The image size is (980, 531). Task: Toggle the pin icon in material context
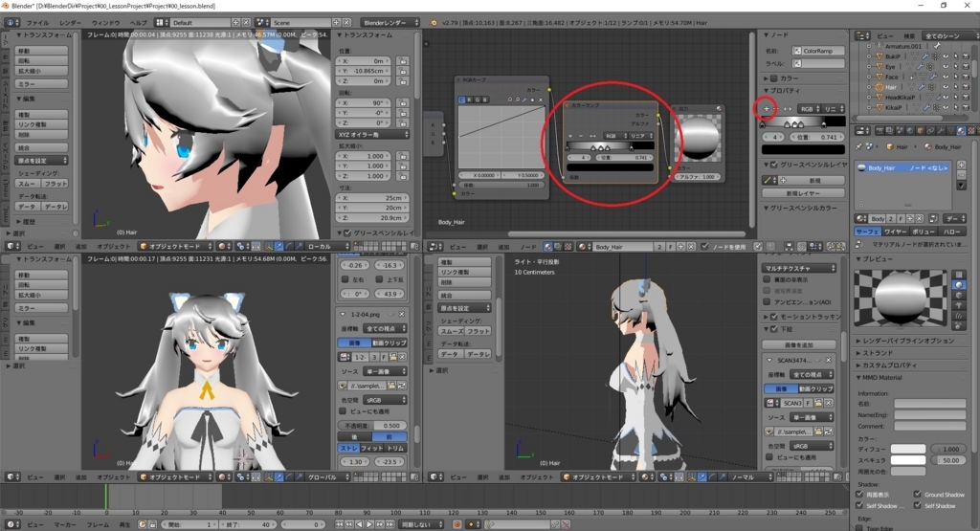(858, 146)
